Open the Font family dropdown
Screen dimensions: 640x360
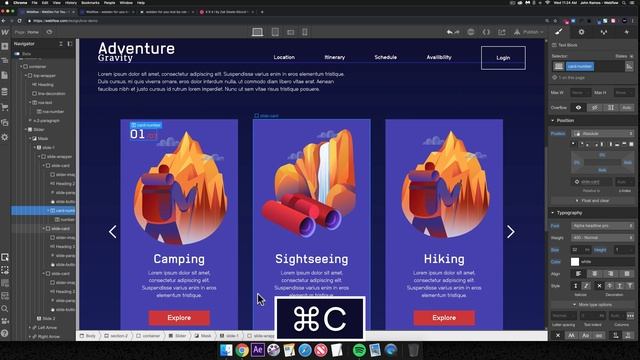click(x=603, y=226)
